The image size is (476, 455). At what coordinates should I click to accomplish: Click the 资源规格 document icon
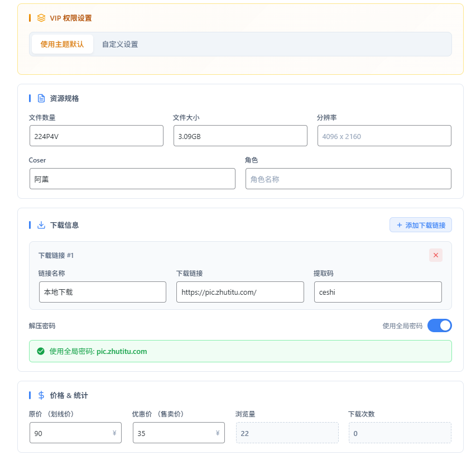[41, 98]
